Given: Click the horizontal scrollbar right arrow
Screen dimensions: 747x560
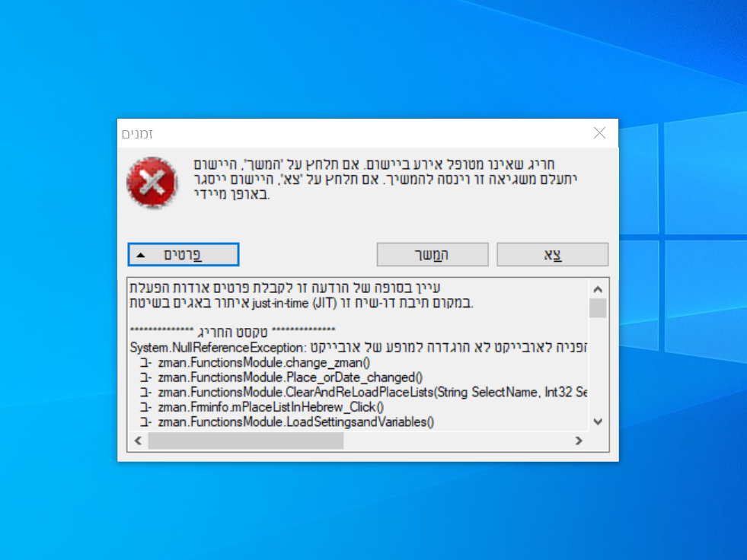Looking at the screenshot, I should (579, 441).
